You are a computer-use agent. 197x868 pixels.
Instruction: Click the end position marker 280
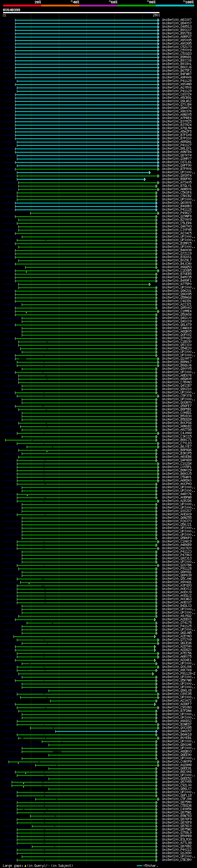click(155, 15)
